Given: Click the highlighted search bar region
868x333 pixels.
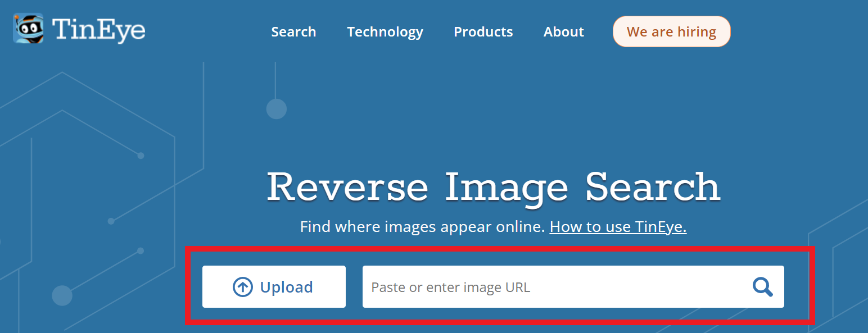Looking at the screenshot, I should tap(499, 286).
